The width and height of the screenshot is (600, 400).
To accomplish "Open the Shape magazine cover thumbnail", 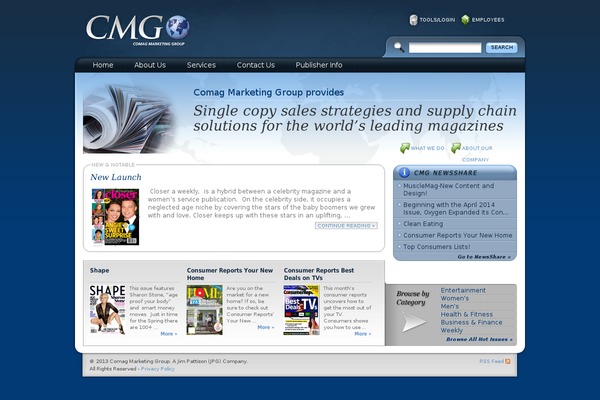I will coord(108,310).
